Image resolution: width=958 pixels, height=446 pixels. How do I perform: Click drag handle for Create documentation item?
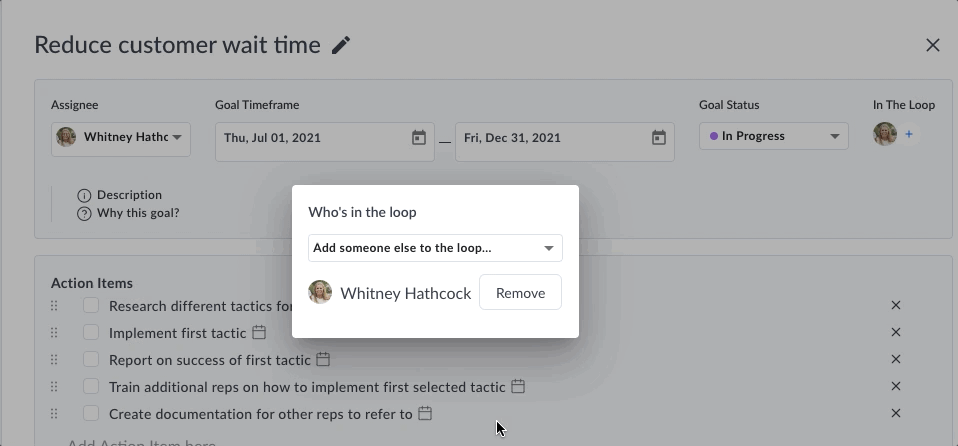[x=54, y=414]
